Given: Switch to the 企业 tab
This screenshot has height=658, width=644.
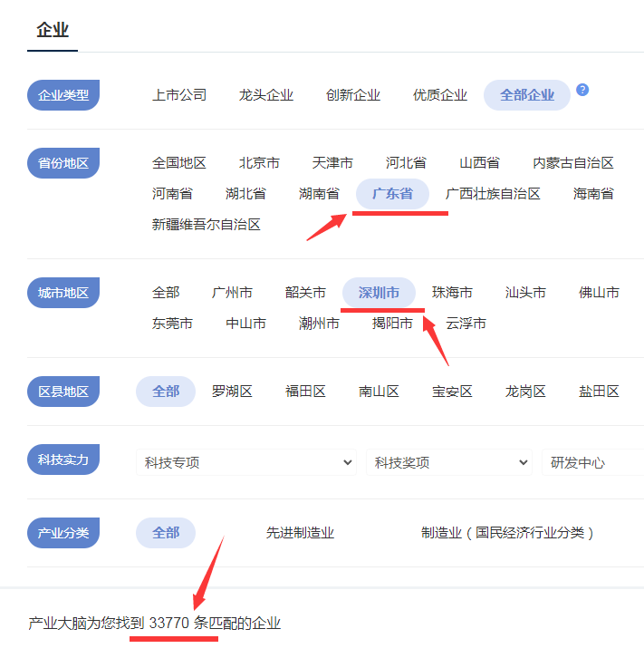Looking at the screenshot, I should click(52, 30).
